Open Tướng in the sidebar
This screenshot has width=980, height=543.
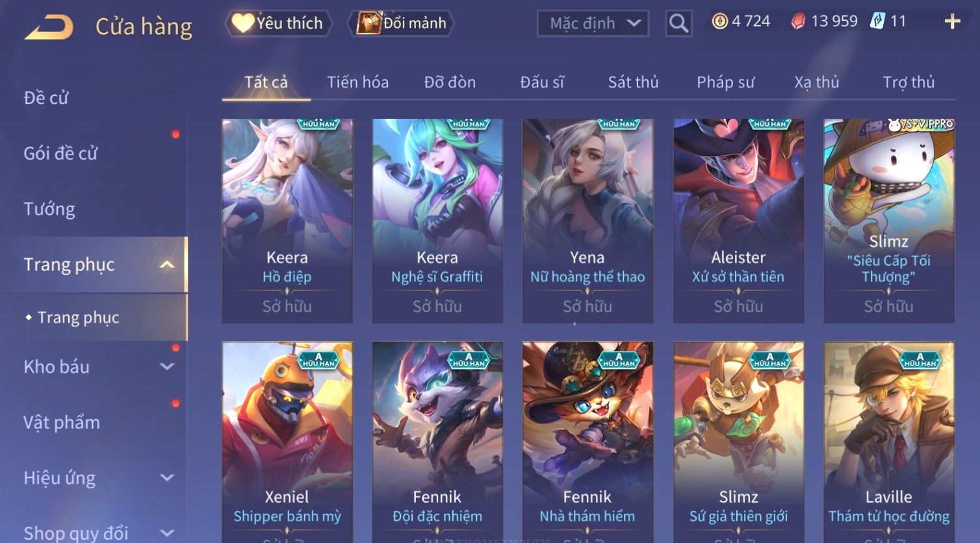coord(49,209)
